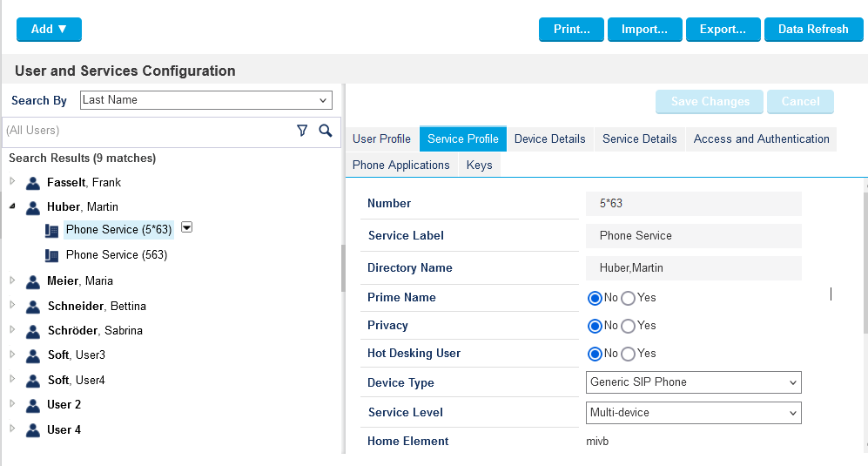
Task: Click the phone icon for Phone Service (563)
Action: [x=52, y=255]
